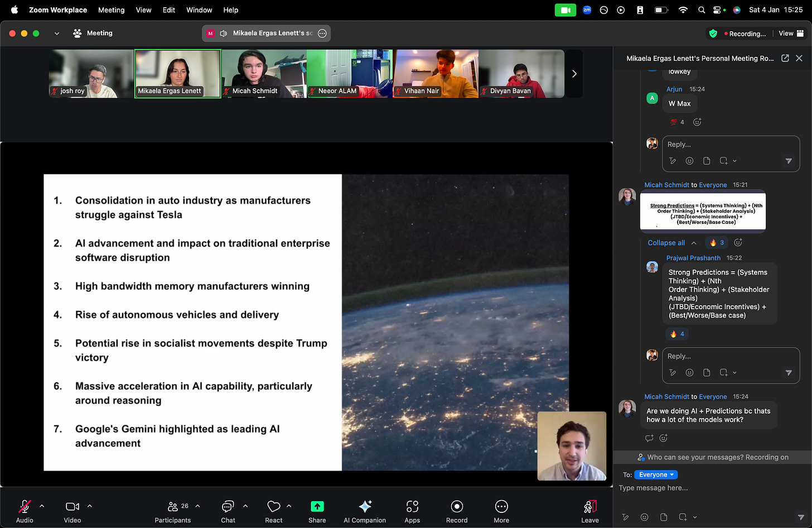Show next video thumbnails with arrow
Image resolution: width=812 pixels, height=528 pixels.
[x=574, y=74]
